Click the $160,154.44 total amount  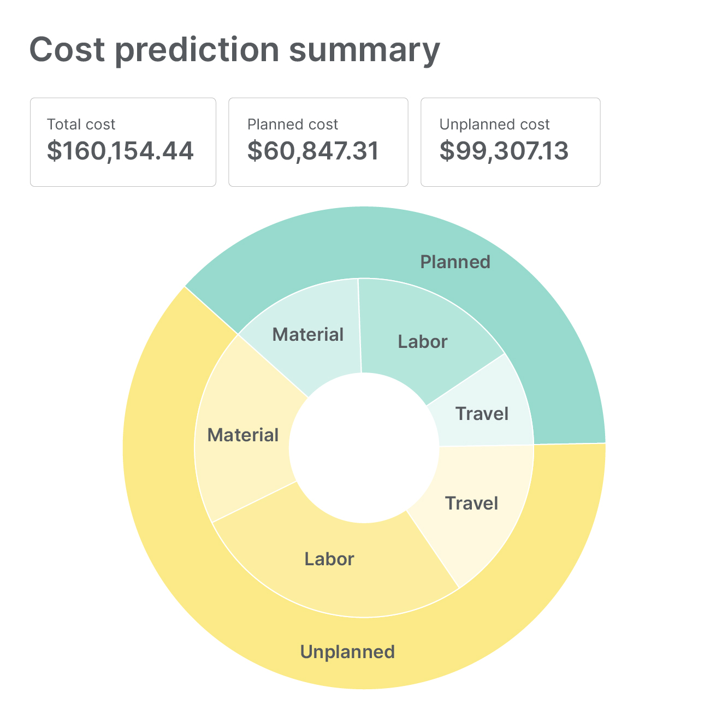tap(120, 151)
